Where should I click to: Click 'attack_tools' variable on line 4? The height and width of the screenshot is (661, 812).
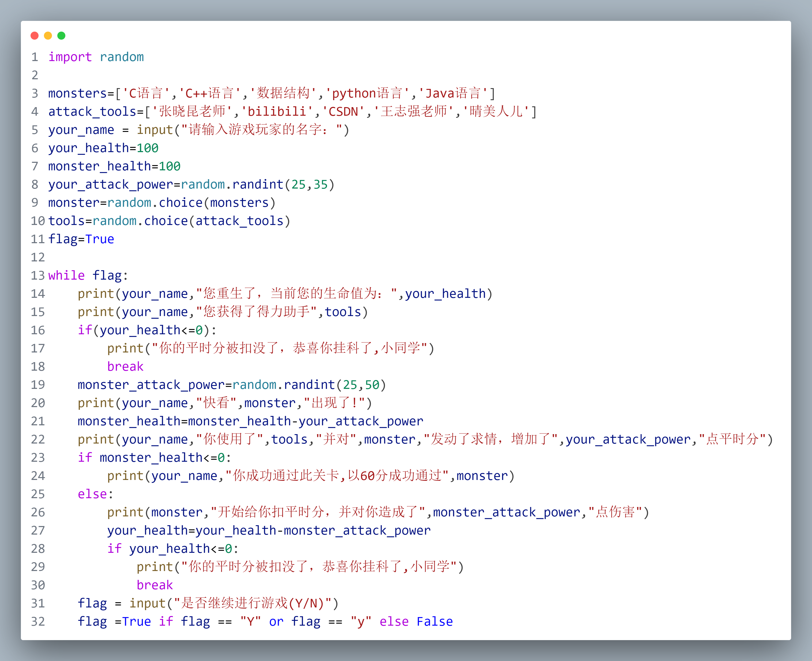tap(92, 112)
